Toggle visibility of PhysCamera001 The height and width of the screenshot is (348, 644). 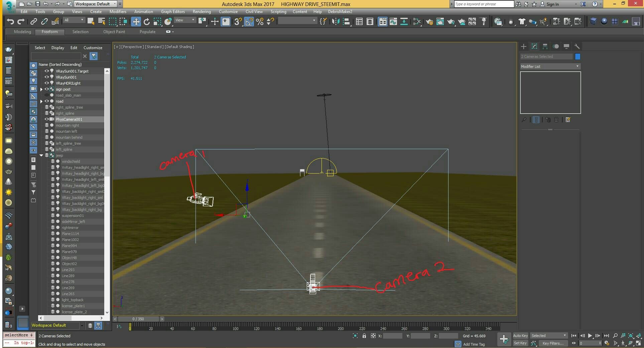tap(47, 119)
